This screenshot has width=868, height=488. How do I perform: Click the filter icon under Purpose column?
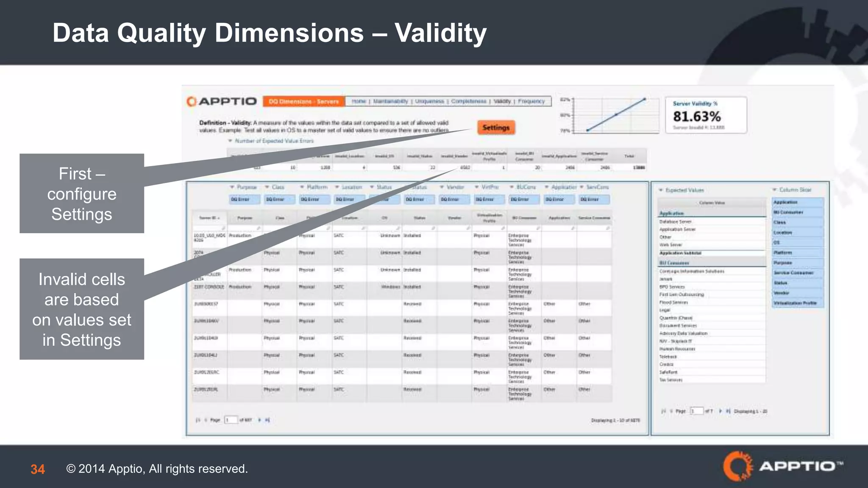(x=258, y=228)
